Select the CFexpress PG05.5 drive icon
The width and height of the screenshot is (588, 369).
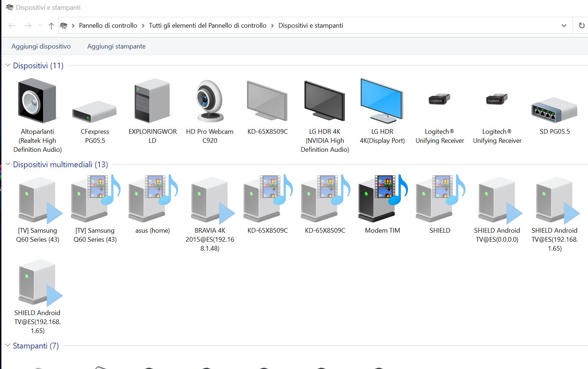pos(95,112)
